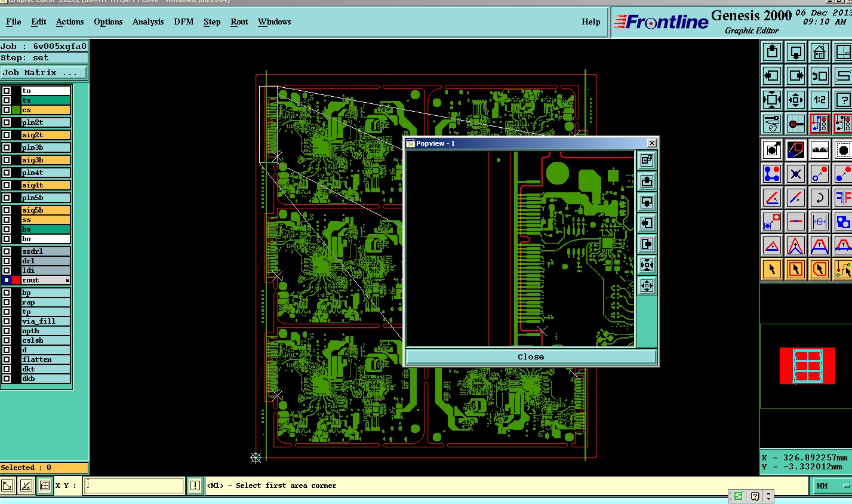Click the 1:2 zoom scale icon

[x=820, y=100]
